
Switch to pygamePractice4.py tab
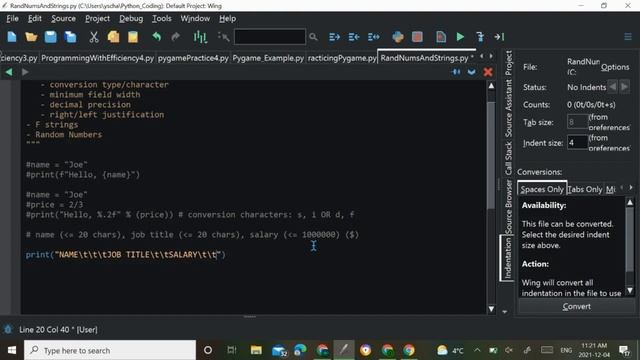193,58
